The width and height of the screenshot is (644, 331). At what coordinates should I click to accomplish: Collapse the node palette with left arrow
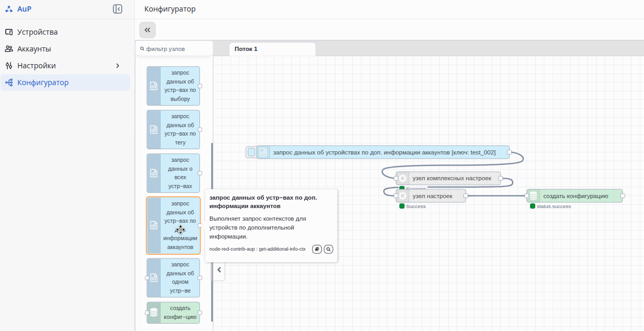click(x=219, y=270)
